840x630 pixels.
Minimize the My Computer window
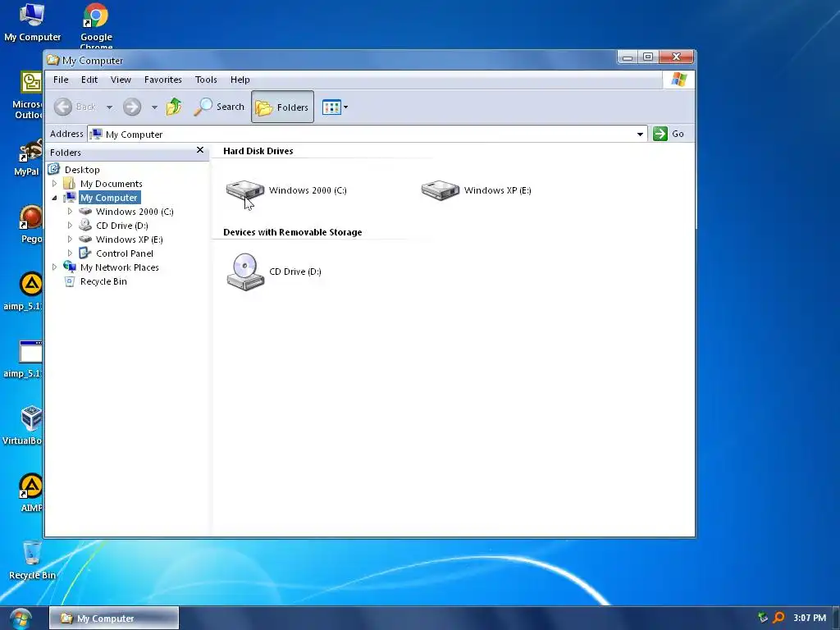(x=628, y=57)
